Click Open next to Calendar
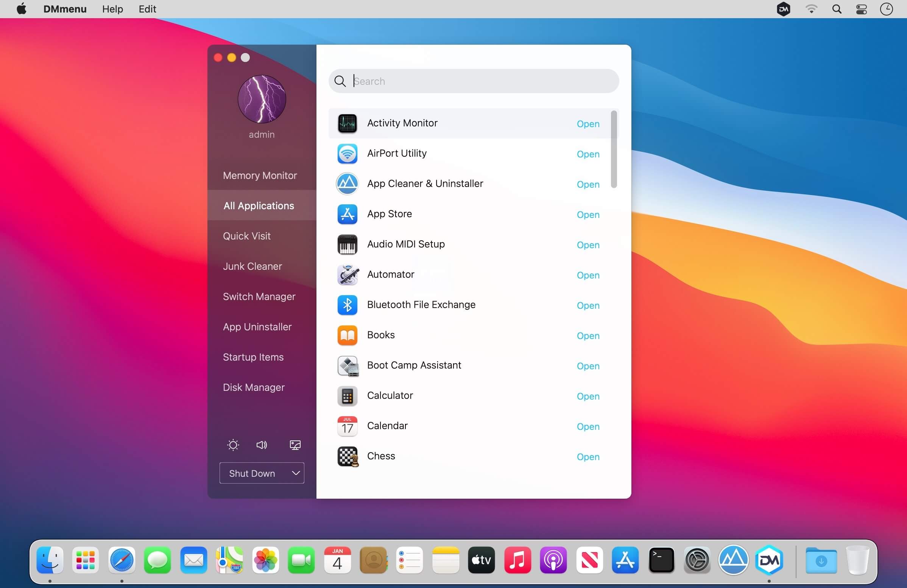The image size is (907, 588). click(x=588, y=427)
